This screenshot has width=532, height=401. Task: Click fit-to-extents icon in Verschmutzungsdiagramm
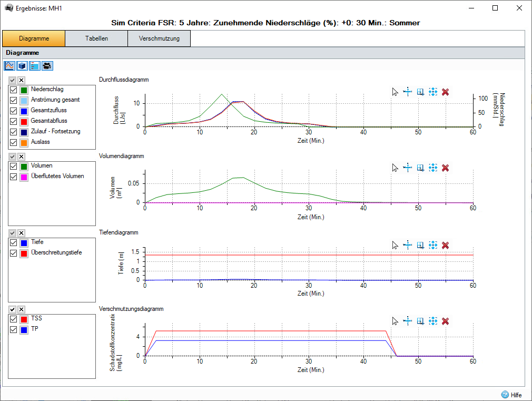[x=433, y=321]
